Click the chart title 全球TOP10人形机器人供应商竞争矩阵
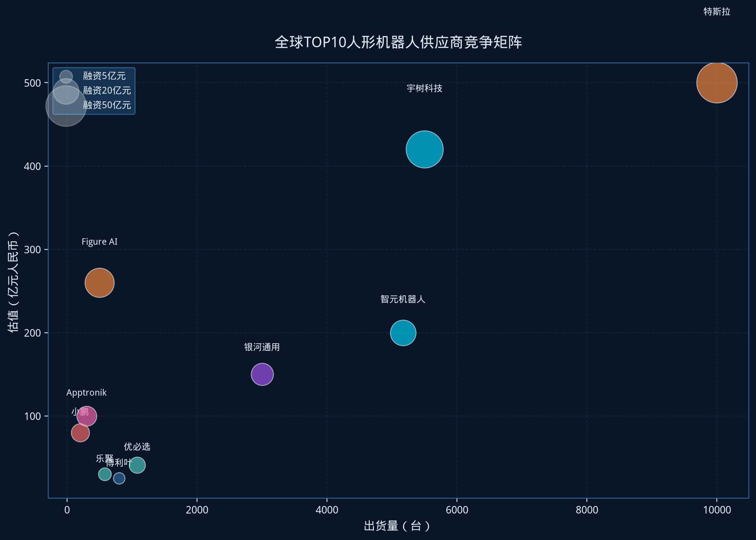Screen dimensions: 756x540 click(398, 42)
